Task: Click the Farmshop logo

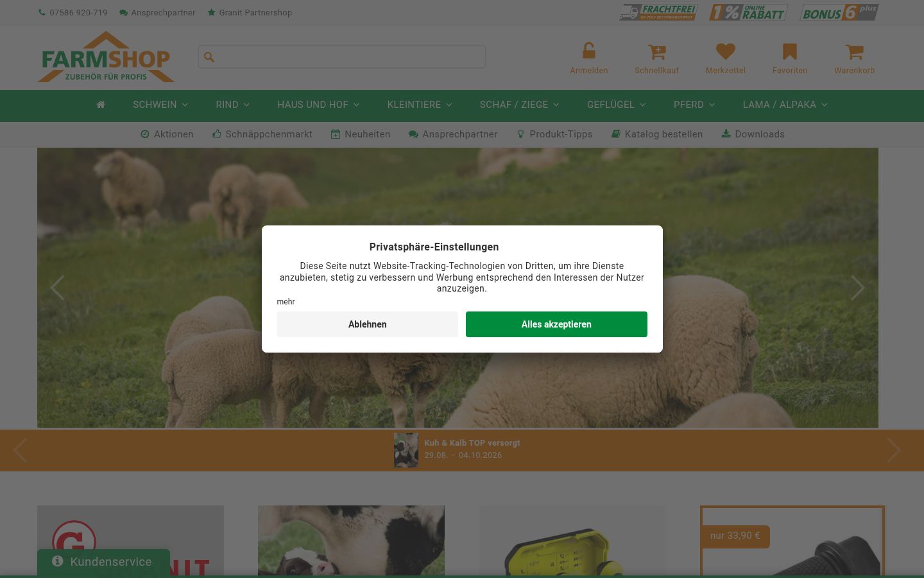Action: tap(106, 57)
